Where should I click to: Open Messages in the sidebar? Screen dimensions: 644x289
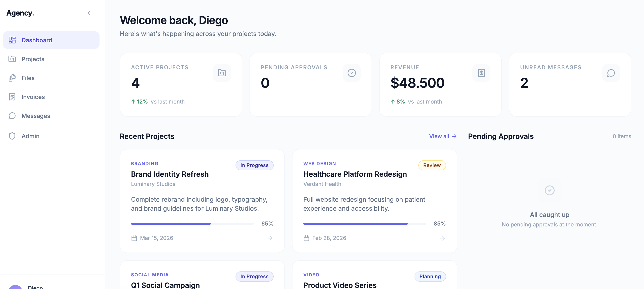[51, 116]
